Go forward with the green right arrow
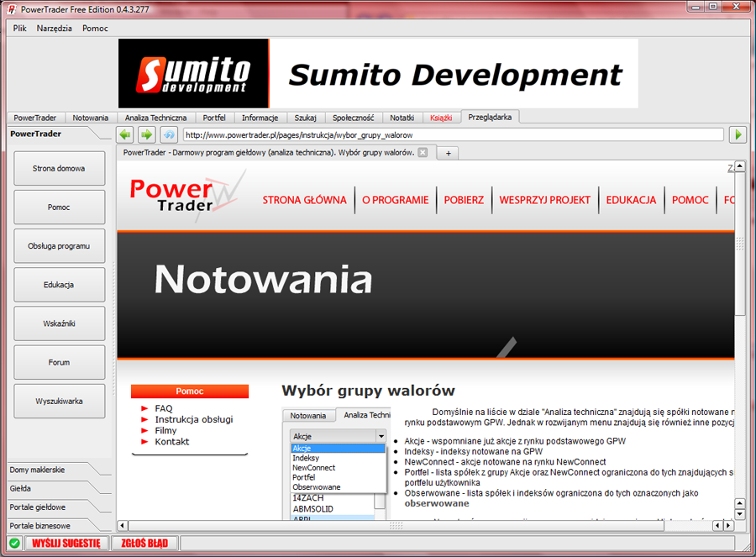Screen dimensions: 756x557 tap(146, 134)
